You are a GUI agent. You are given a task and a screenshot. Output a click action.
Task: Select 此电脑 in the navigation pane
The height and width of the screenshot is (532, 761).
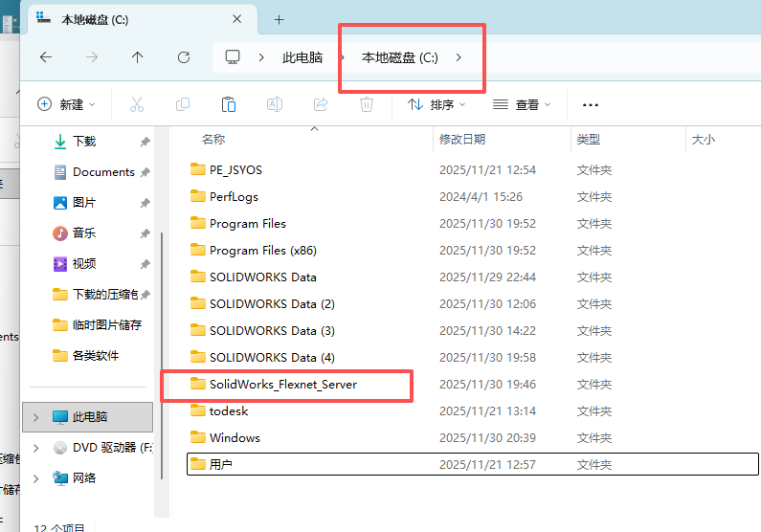tap(88, 416)
